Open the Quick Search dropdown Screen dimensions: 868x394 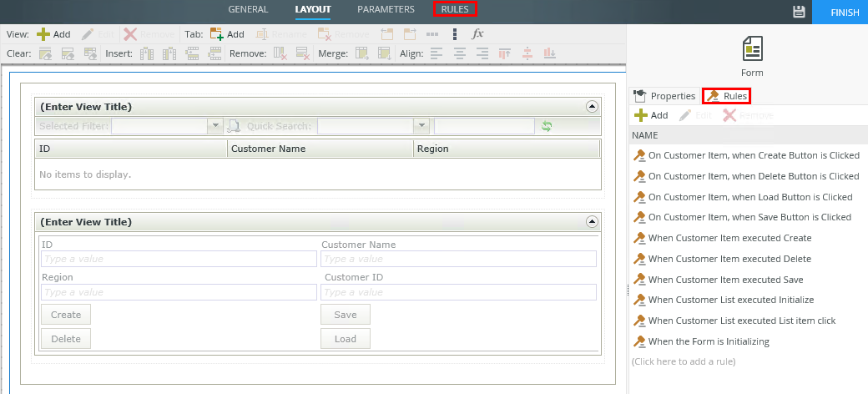click(421, 126)
